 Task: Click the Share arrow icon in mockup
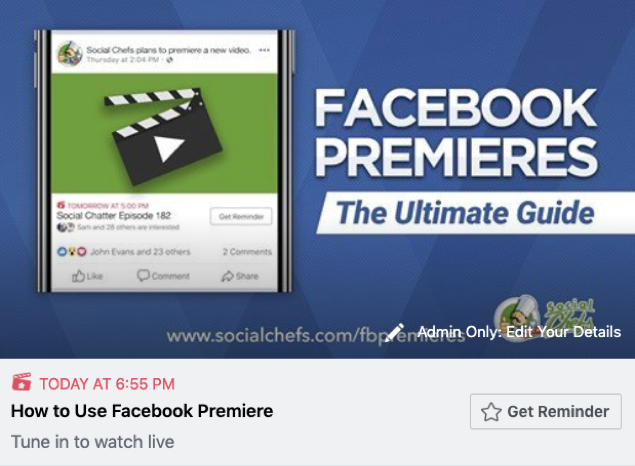click(228, 276)
